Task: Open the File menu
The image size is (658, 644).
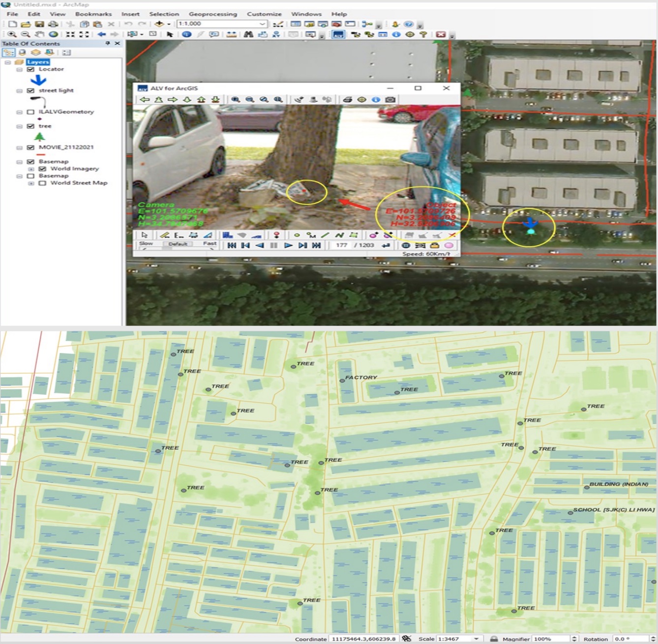Action: pos(12,14)
